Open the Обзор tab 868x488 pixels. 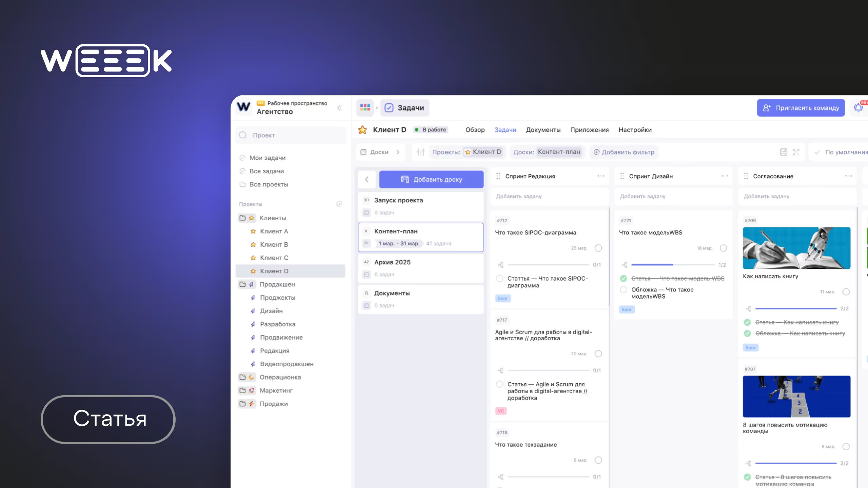click(475, 130)
